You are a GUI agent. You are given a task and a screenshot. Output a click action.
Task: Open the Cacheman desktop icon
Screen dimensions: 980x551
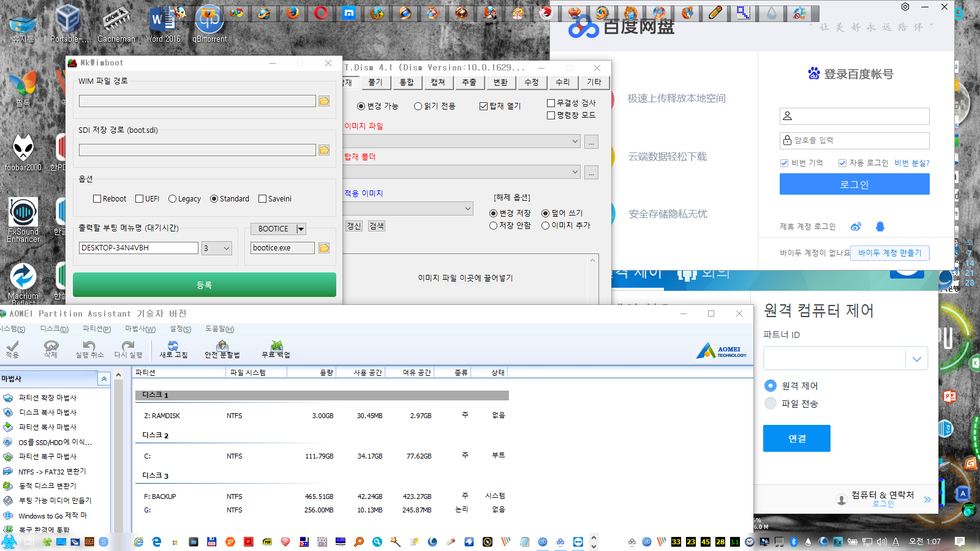coord(116,24)
